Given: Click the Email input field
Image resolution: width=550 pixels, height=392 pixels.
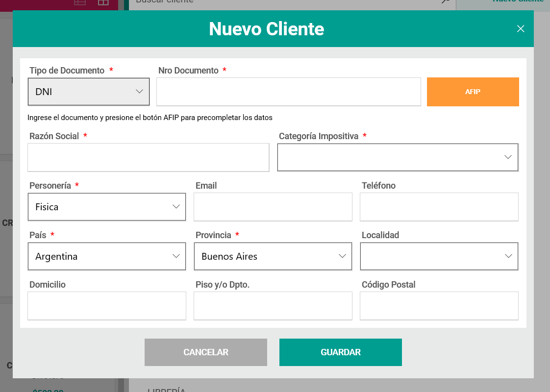Looking at the screenshot, I should (273, 207).
